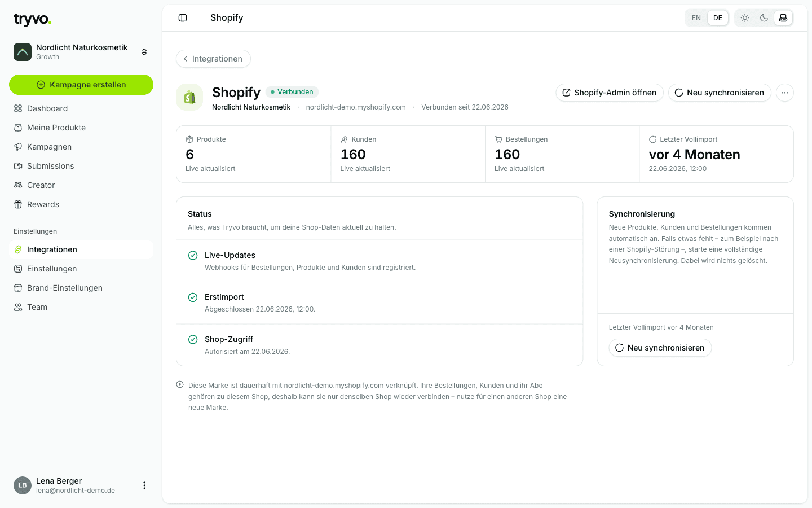The image size is (812, 508).
Task: Click lena@nordlicht-demo.de email text
Action: tap(76, 491)
